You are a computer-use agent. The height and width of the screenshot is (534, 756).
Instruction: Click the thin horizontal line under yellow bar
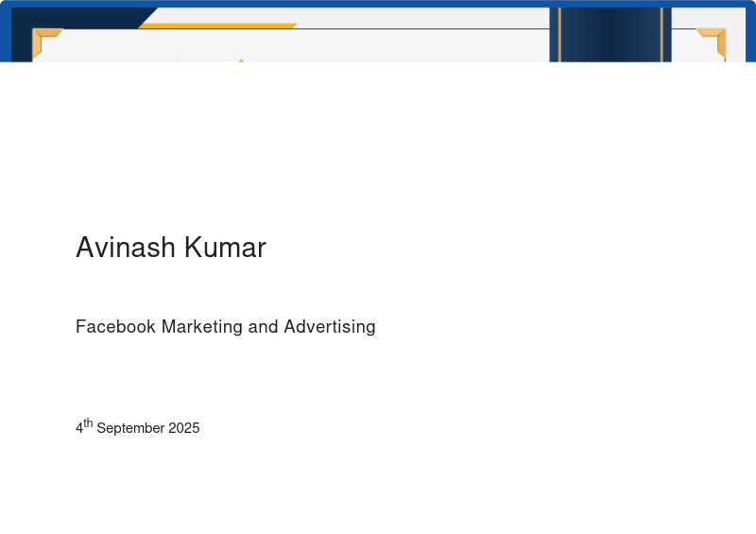coord(425,29)
